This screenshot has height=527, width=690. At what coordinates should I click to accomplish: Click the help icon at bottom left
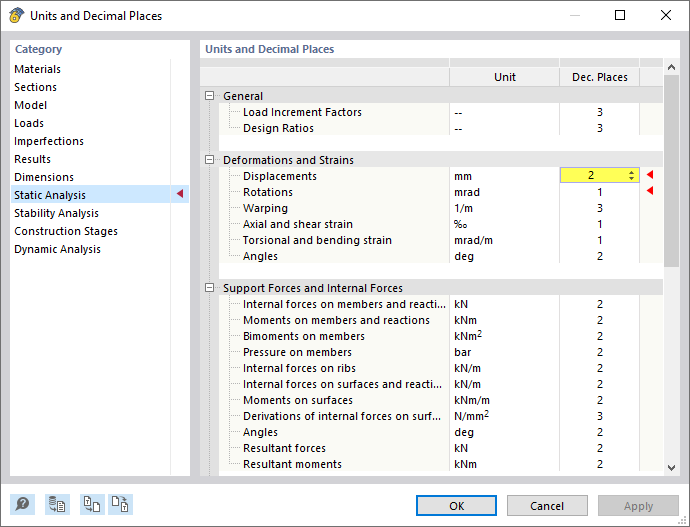point(22,505)
